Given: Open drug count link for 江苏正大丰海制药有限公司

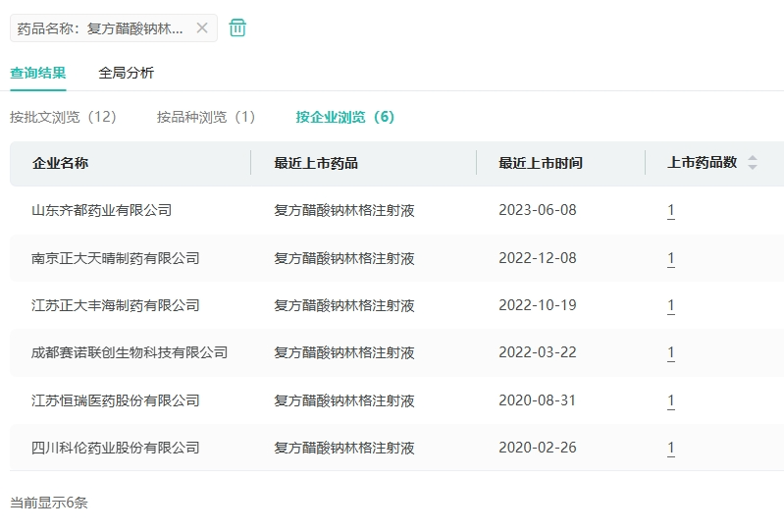Looking at the screenshot, I should (671, 305).
